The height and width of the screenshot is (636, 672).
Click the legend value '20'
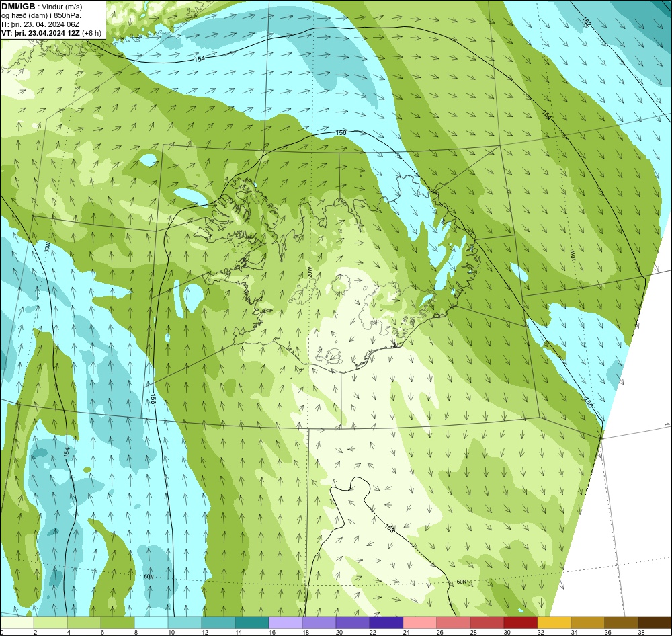tap(339, 632)
